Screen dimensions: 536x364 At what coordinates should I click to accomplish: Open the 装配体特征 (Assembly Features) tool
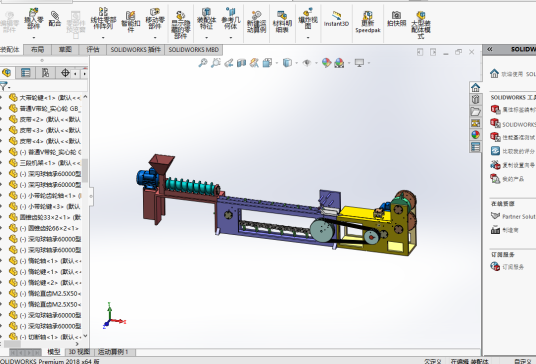pyautogui.click(x=206, y=18)
